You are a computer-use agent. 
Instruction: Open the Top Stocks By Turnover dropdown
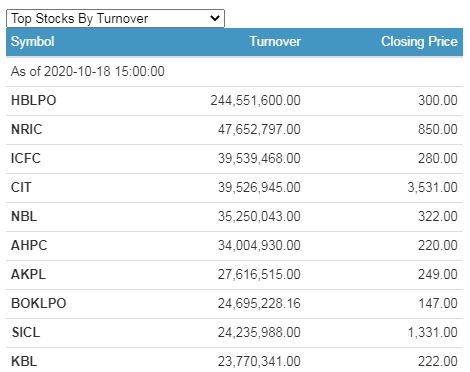pos(115,18)
